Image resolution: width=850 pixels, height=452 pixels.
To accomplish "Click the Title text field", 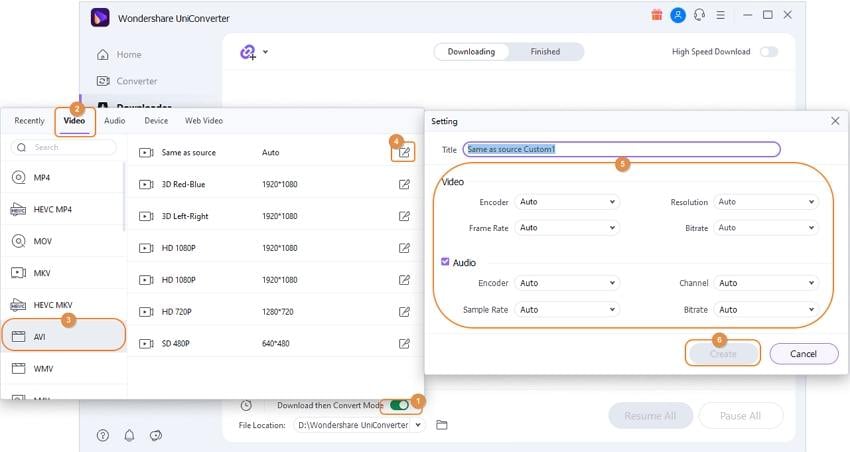I will point(621,149).
